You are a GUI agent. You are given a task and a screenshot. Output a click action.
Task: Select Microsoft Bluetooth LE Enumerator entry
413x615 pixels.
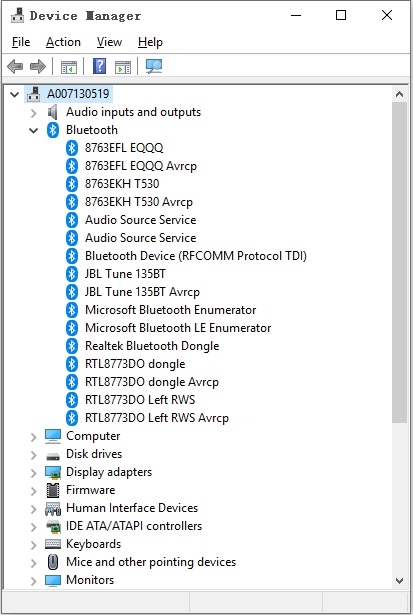[x=178, y=328]
